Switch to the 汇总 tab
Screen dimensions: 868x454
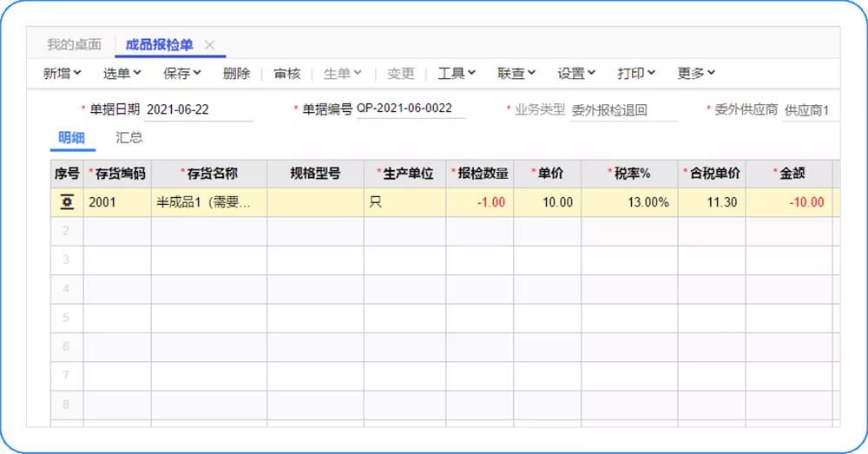tap(129, 138)
